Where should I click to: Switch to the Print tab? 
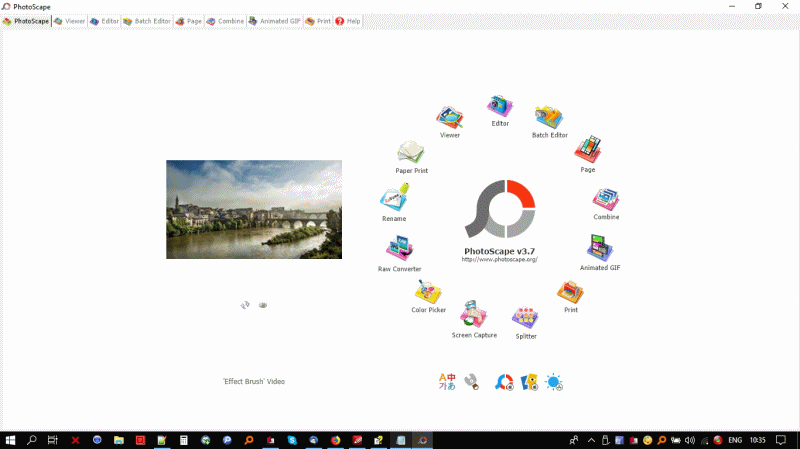pyautogui.click(x=318, y=21)
